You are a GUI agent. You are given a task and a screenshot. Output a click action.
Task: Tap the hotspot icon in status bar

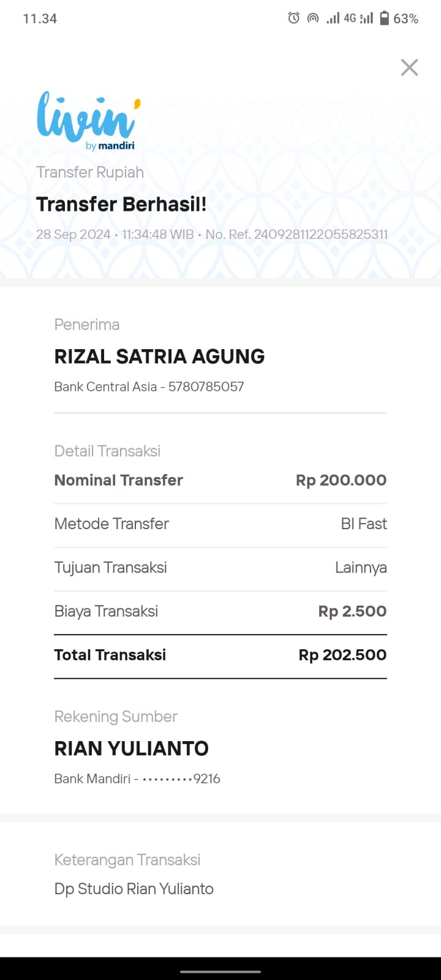313,18
